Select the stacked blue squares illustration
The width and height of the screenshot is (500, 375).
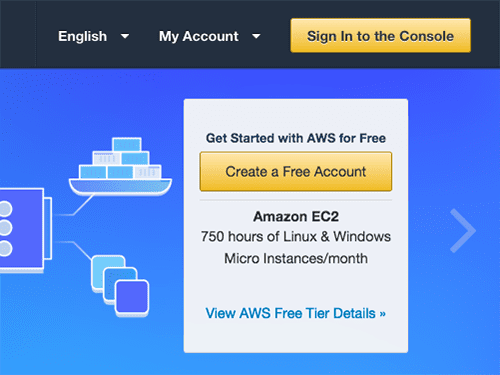(x=120, y=286)
